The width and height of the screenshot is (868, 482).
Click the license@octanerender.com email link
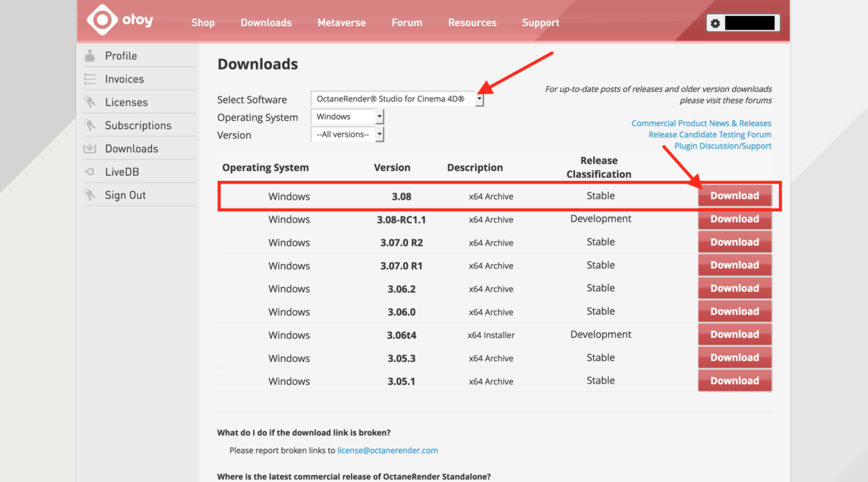coord(388,450)
